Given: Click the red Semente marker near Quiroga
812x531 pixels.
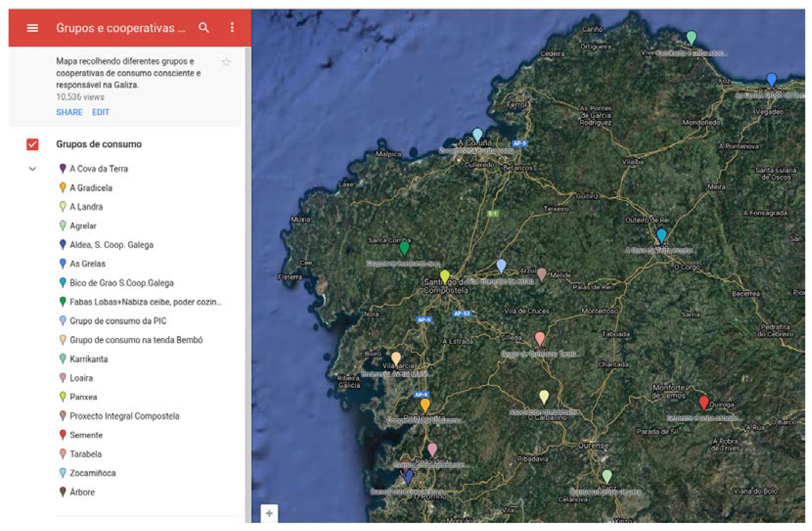Looking at the screenshot, I should click(704, 402).
